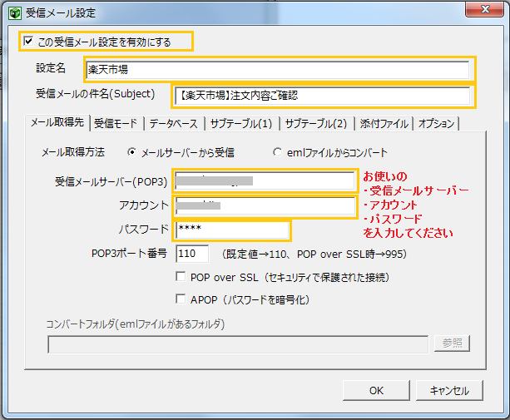The width and height of the screenshot is (510, 420).
Task: Click the POP3ポート番号 field
Action: 192,254
